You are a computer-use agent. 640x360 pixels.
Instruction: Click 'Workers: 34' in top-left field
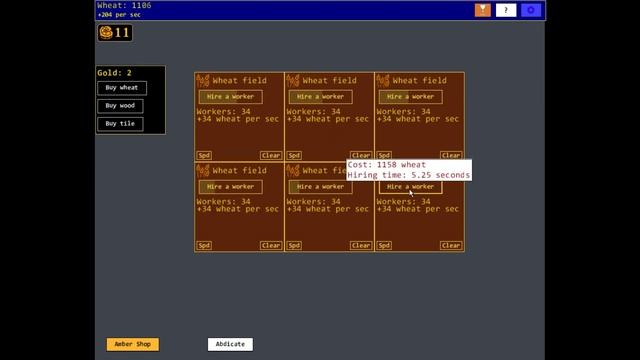[223, 111]
